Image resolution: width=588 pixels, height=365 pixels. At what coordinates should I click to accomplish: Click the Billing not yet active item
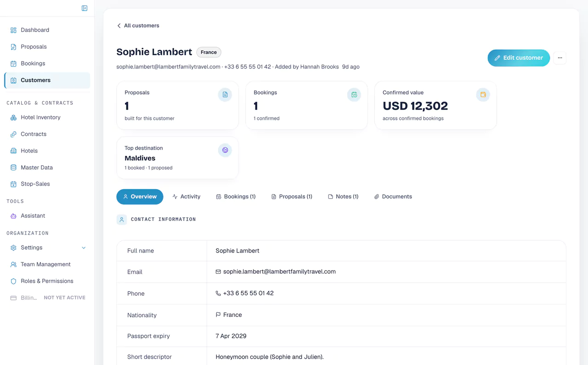[47, 298]
